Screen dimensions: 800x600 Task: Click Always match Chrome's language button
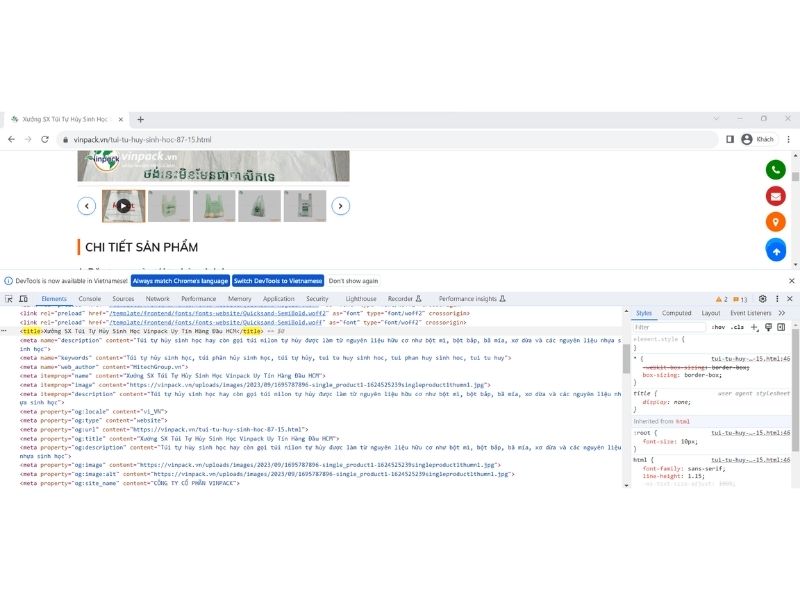pyautogui.click(x=180, y=281)
